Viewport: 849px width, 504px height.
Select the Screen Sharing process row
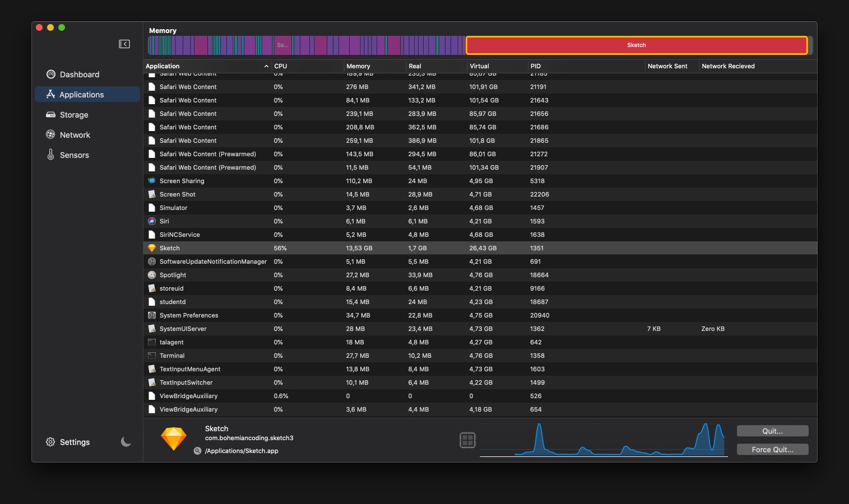click(x=480, y=181)
